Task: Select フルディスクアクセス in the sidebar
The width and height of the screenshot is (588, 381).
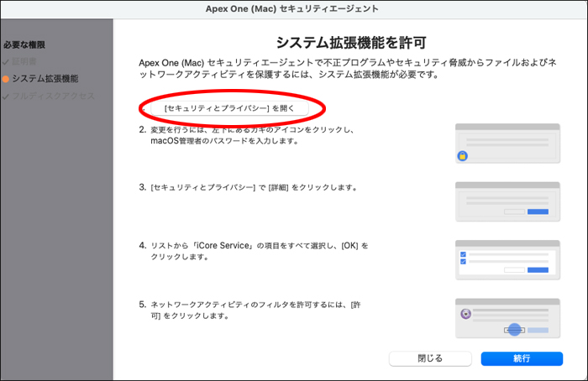Action: click(54, 96)
